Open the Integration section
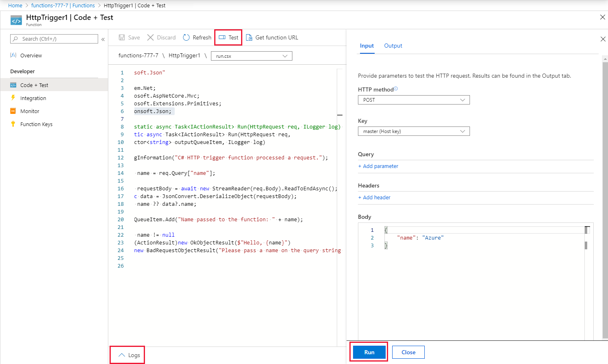608x364 pixels. point(33,98)
